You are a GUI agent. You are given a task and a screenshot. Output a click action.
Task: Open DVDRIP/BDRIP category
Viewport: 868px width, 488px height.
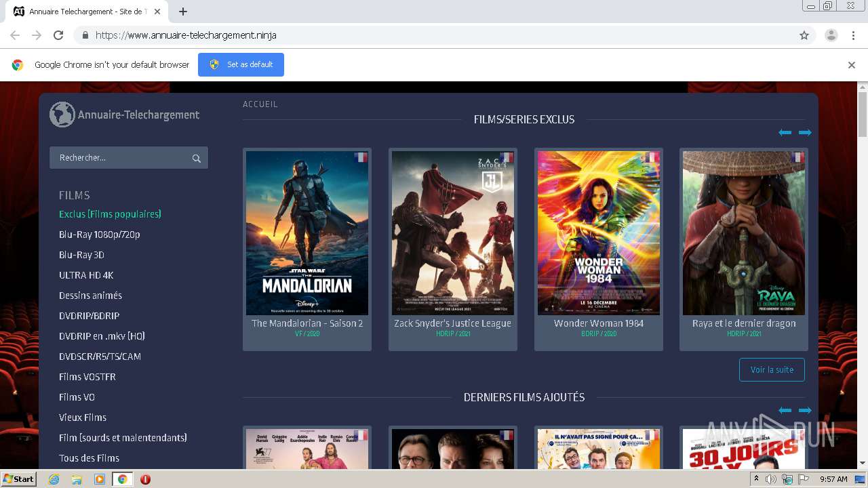click(x=89, y=316)
